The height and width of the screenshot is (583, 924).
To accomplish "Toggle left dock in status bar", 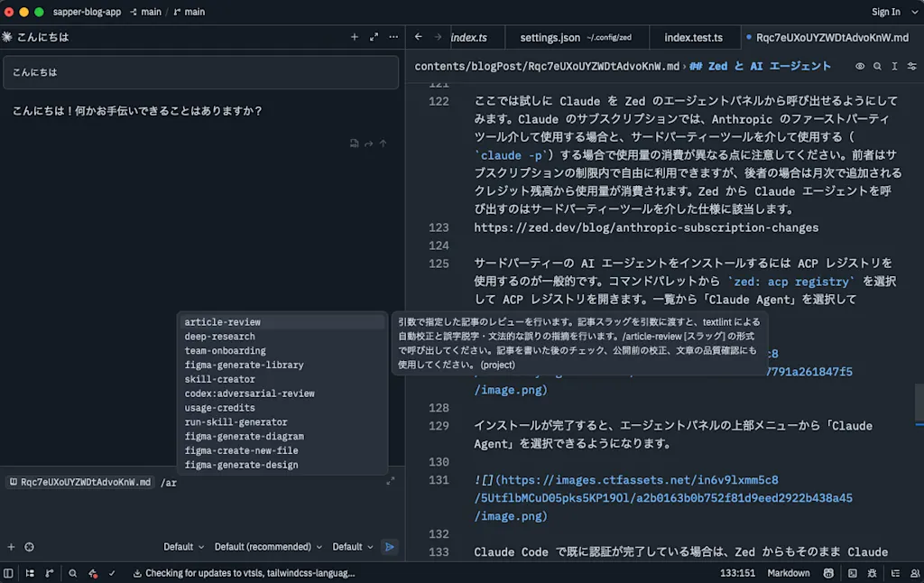I will 8,573.
